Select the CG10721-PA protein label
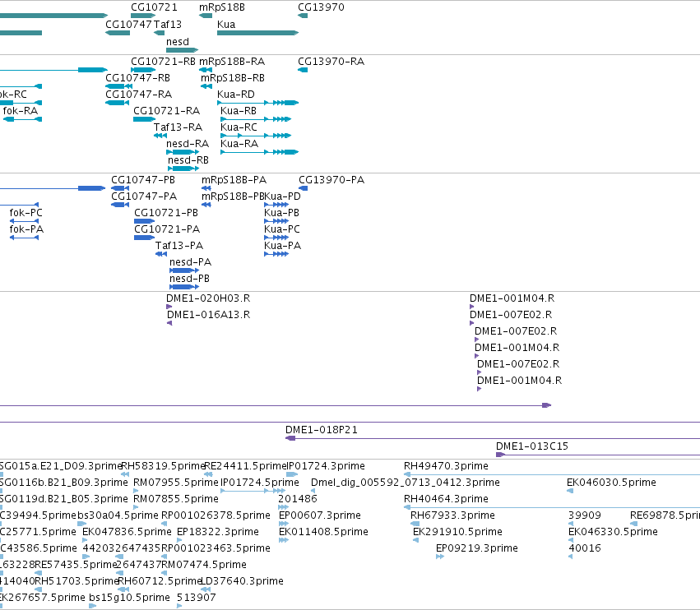700x610 pixels. pyautogui.click(x=167, y=230)
